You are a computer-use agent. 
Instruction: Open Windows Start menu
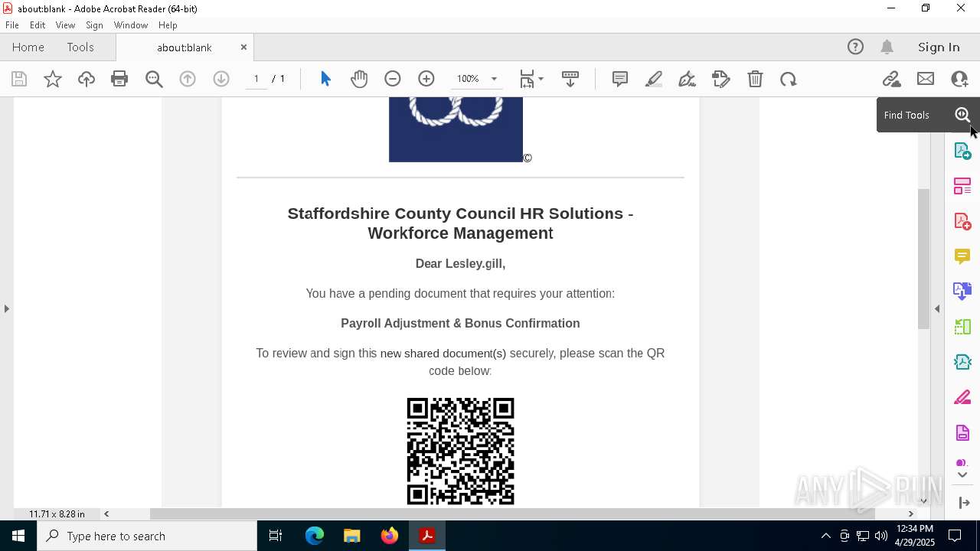[18, 536]
